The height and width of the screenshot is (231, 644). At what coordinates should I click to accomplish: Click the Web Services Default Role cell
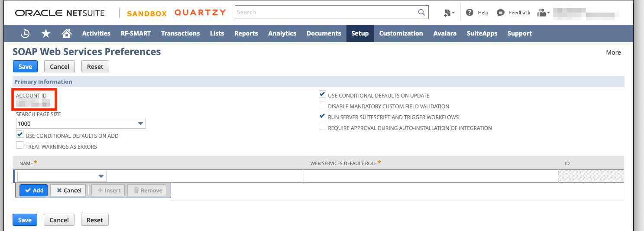[431, 176]
